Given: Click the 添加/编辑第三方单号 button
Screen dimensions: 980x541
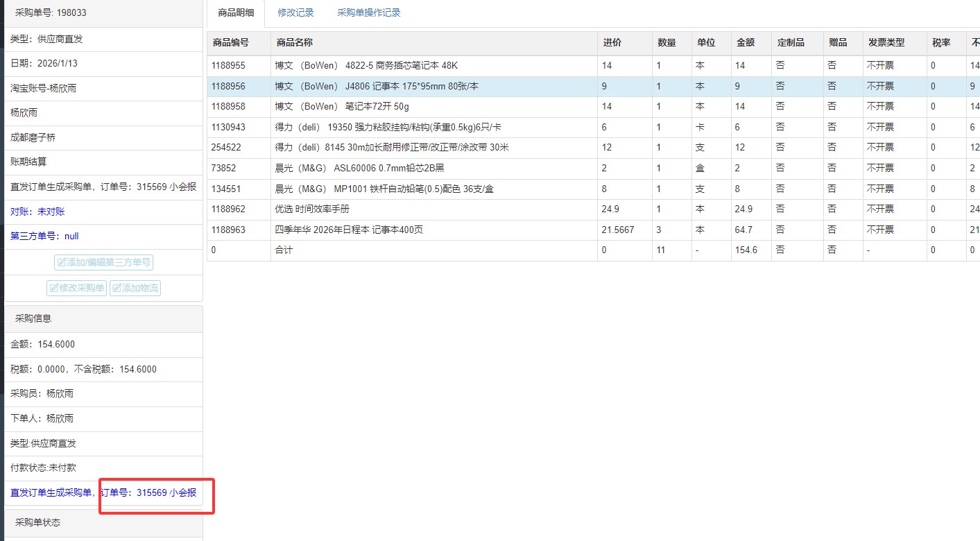Looking at the screenshot, I should pyautogui.click(x=104, y=262).
